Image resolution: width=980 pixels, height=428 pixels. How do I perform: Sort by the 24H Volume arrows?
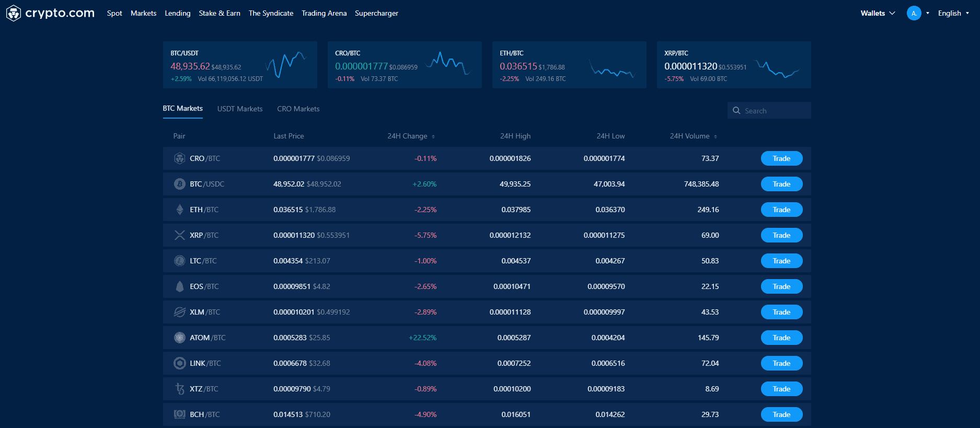(x=716, y=136)
